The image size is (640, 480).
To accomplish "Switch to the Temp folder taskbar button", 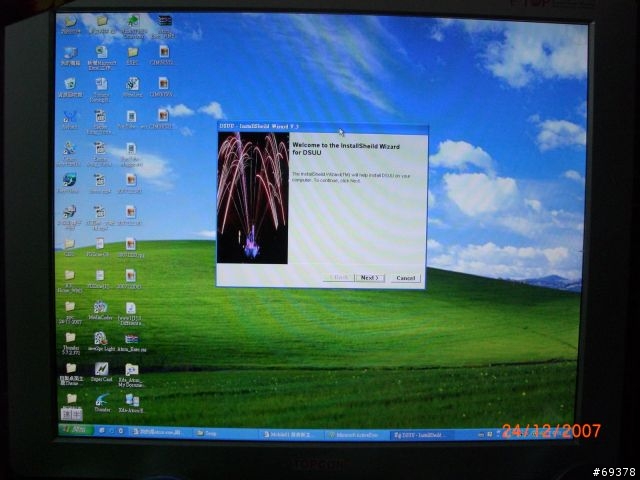I will (224, 433).
